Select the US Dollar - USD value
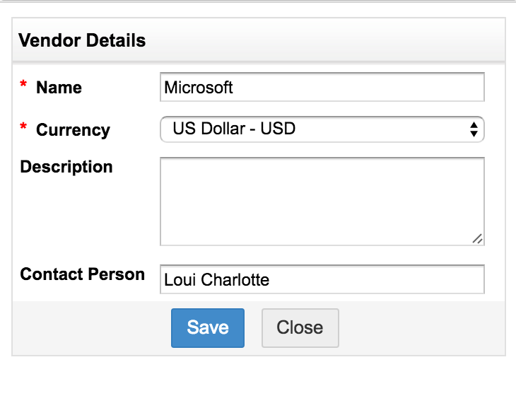The height and width of the screenshot is (420, 516). click(x=234, y=129)
